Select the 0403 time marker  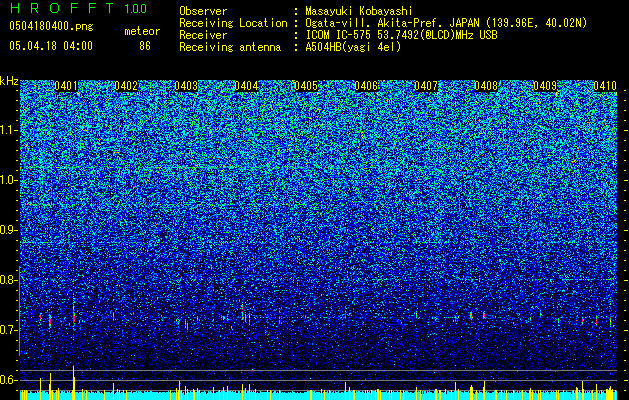click(x=186, y=86)
